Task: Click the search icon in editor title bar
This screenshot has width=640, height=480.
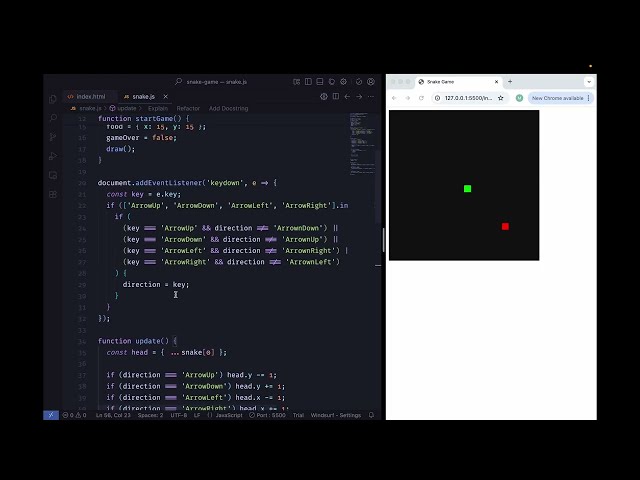Action: 178,82
